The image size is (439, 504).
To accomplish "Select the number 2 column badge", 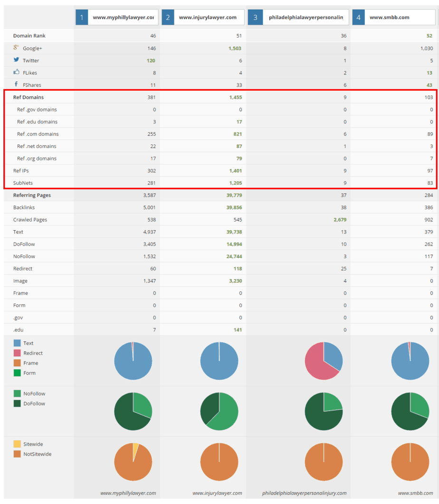I will pyautogui.click(x=168, y=18).
